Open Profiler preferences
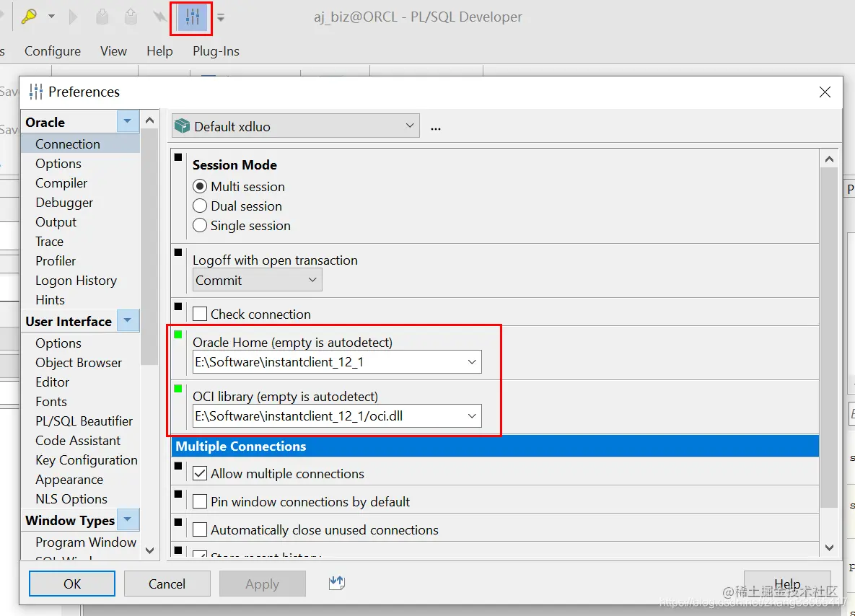The width and height of the screenshot is (855, 616). click(55, 261)
